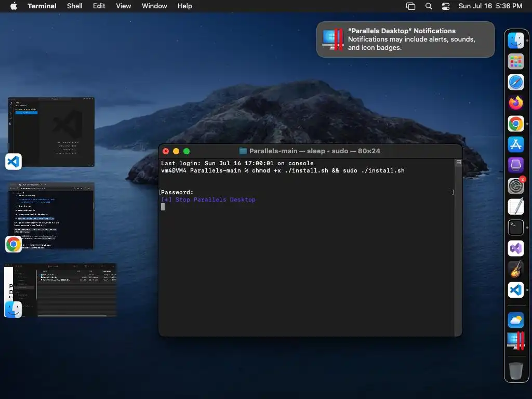Viewport: 532px width, 399px height.
Task: Launch Firefox from the dock
Action: 516,103
